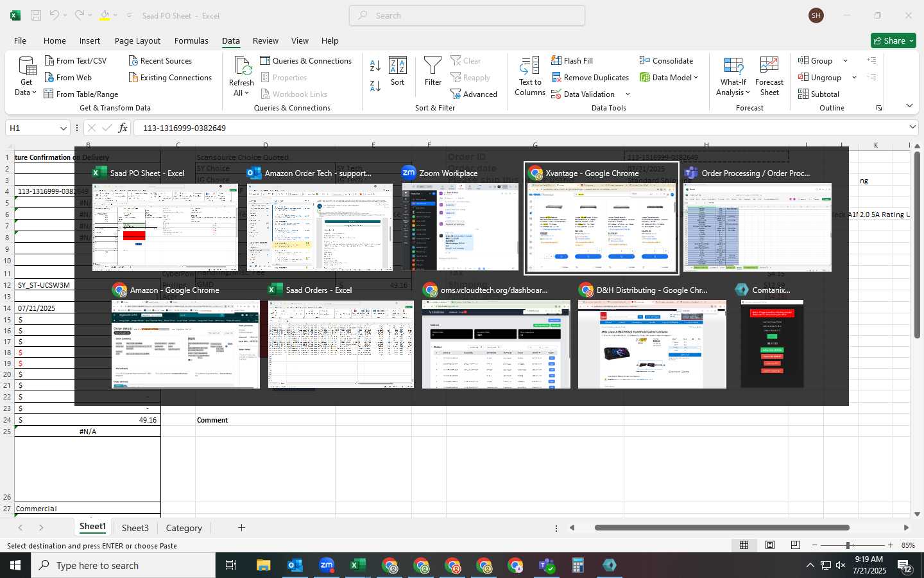Expand the Group dropdown arrow
This screenshot has width=924, height=578.
pos(845,61)
